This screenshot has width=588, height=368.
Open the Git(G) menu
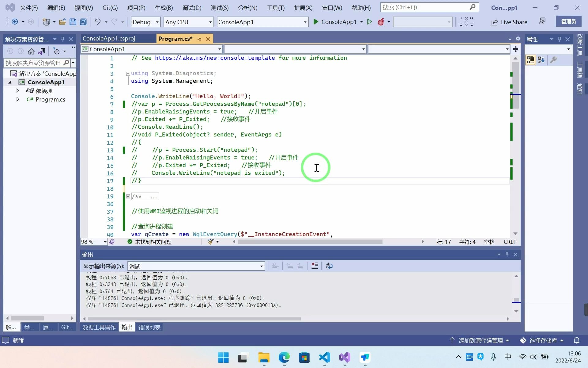click(x=110, y=8)
